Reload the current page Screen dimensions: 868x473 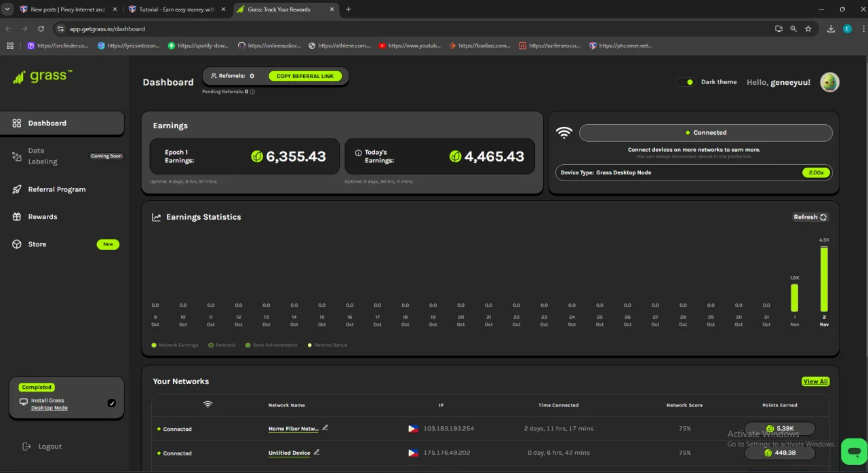click(x=41, y=29)
